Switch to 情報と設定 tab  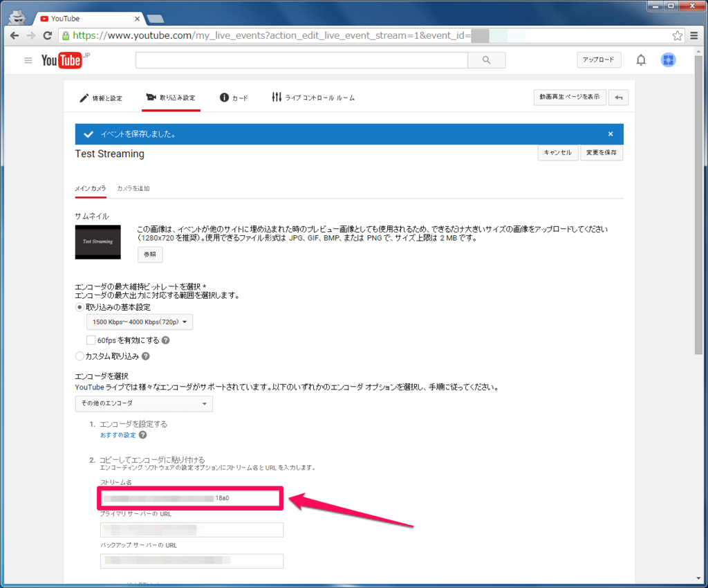coord(101,98)
